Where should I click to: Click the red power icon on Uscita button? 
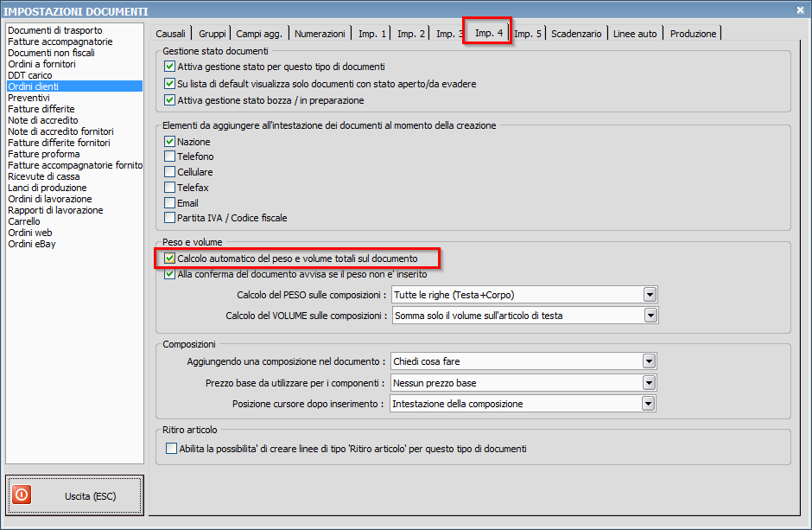22,495
